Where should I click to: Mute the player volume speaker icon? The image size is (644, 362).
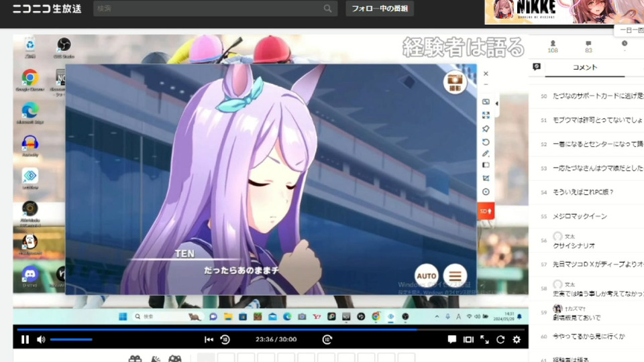[41, 339]
